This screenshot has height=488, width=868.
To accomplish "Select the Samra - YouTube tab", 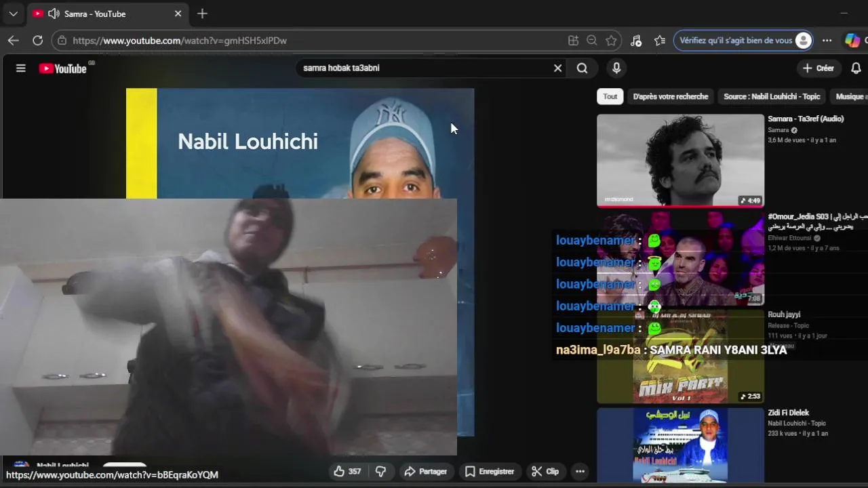I will pyautogui.click(x=107, y=14).
